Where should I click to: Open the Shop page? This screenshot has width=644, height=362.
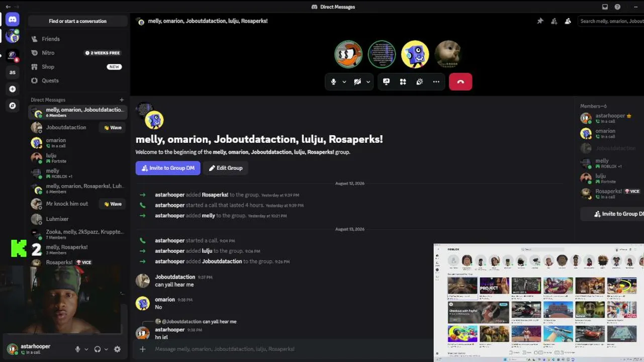coord(78,67)
